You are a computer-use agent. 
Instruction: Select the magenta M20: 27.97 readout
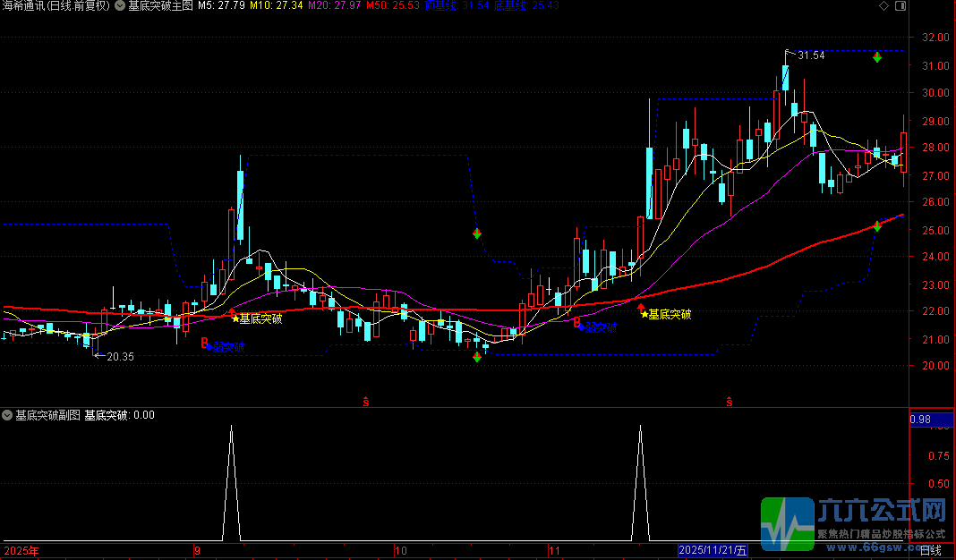point(334,5)
